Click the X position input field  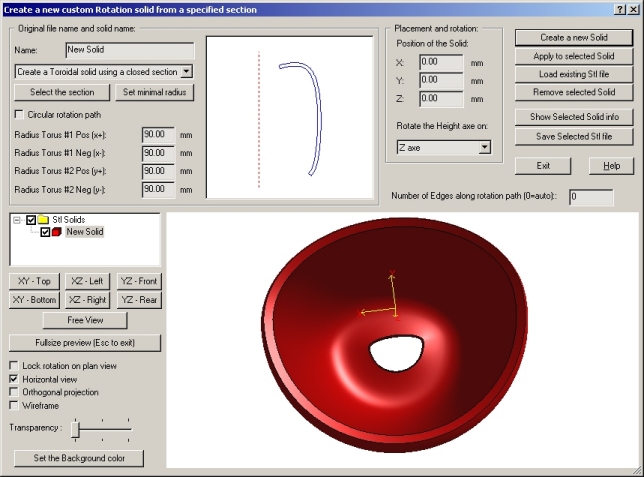click(x=442, y=62)
